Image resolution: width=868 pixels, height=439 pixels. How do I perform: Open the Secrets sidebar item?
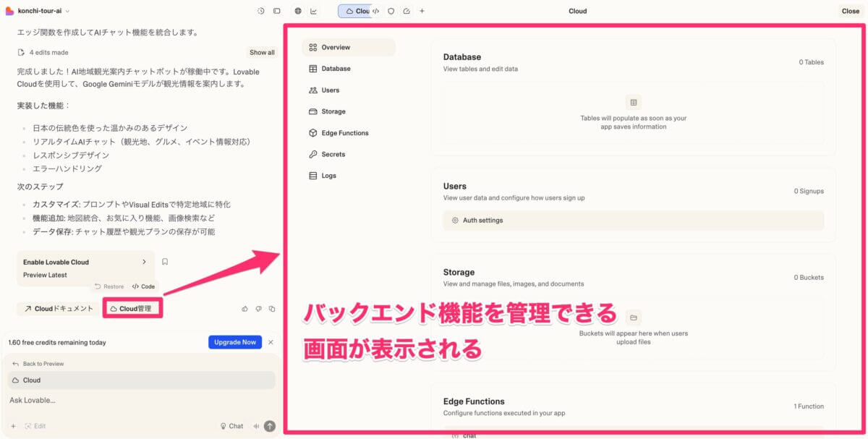coord(333,154)
